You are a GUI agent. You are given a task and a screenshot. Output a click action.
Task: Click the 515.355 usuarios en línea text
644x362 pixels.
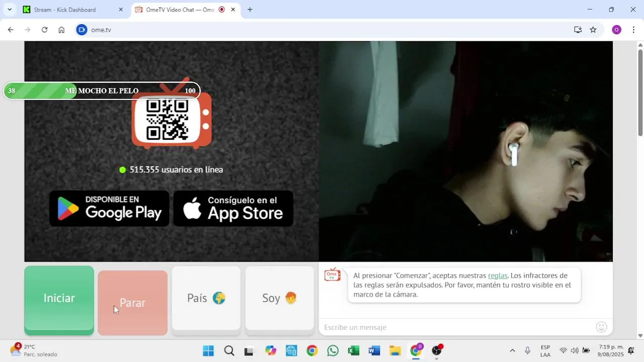pyautogui.click(x=176, y=170)
